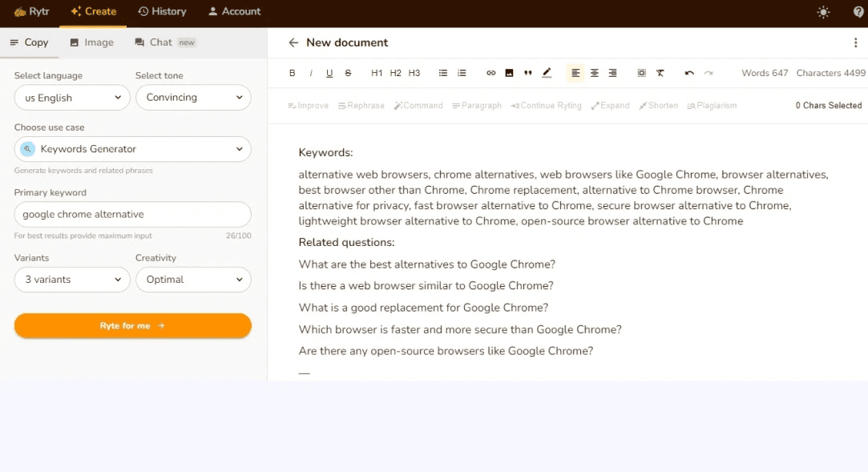868x472 pixels.
Task: Switch to the Chat tab
Action: [x=165, y=42]
